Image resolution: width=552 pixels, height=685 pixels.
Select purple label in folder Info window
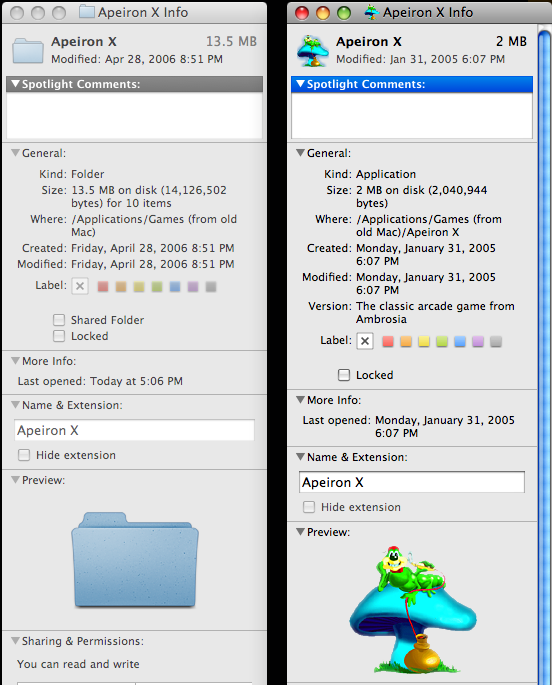coord(193,287)
